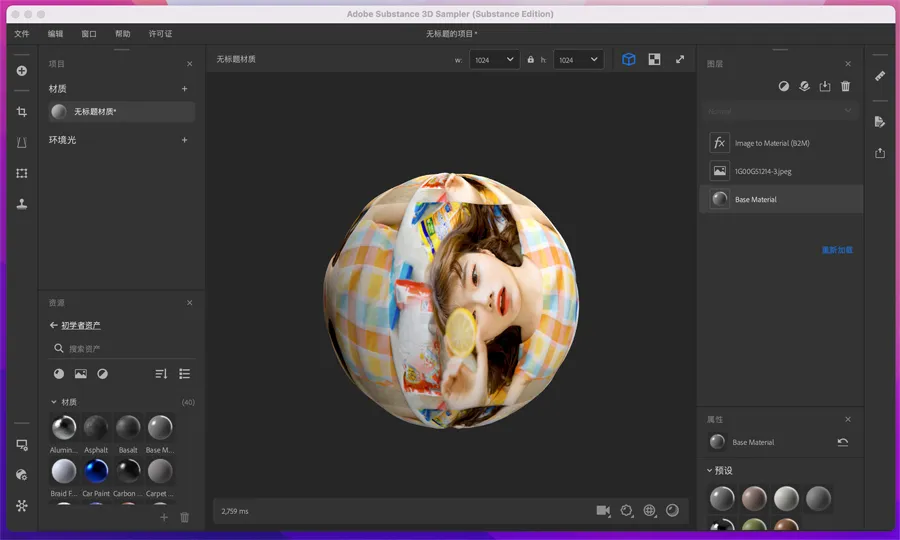This screenshot has width=900, height=540.
Task: Select the Perspective transform tool
Action: (21, 143)
